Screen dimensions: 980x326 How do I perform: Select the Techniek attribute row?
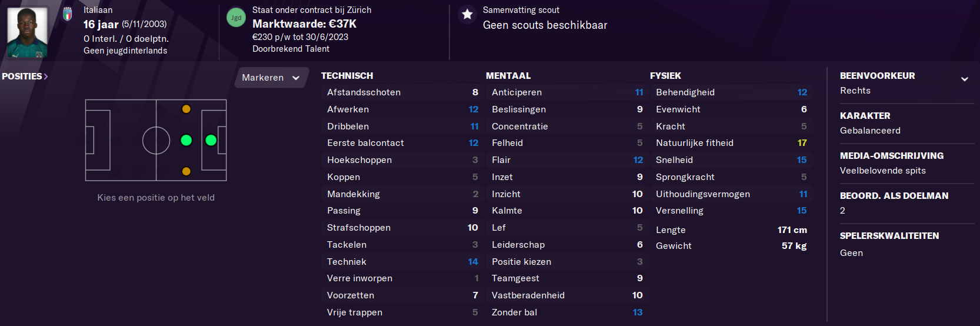pyautogui.click(x=402, y=262)
